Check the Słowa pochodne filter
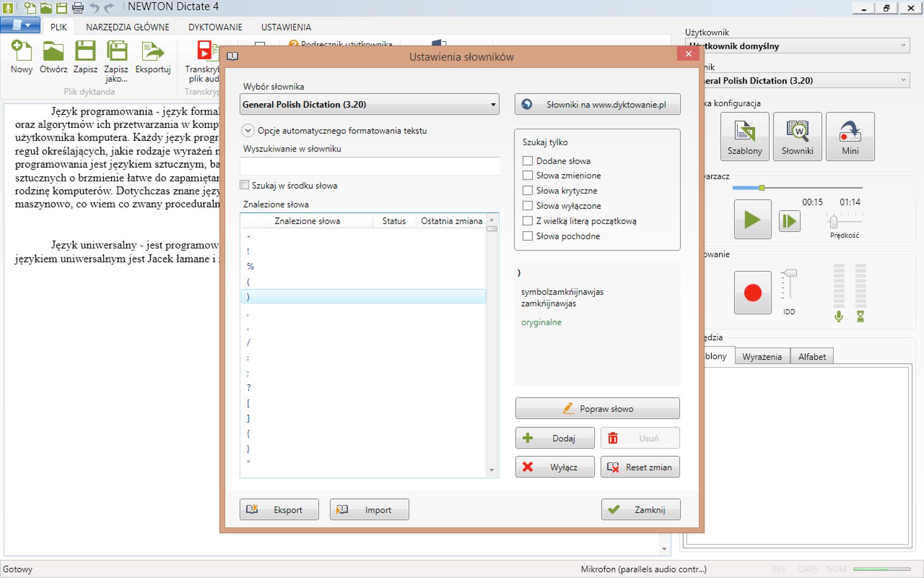The width and height of the screenshot is (924, 578). click(x=528, y=236)
